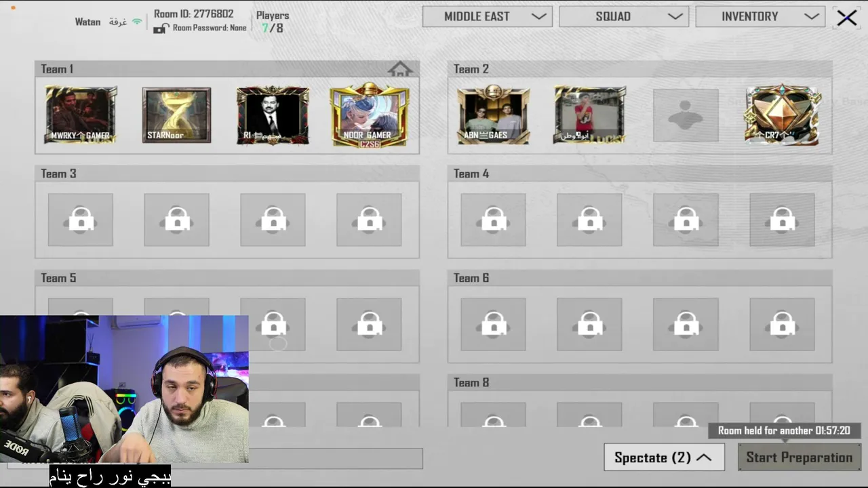Image resolution: width=868 pixels, height=488 pixels.
Task: Click the Wi-Fi signal icon
Action: (x=137, y=22)
